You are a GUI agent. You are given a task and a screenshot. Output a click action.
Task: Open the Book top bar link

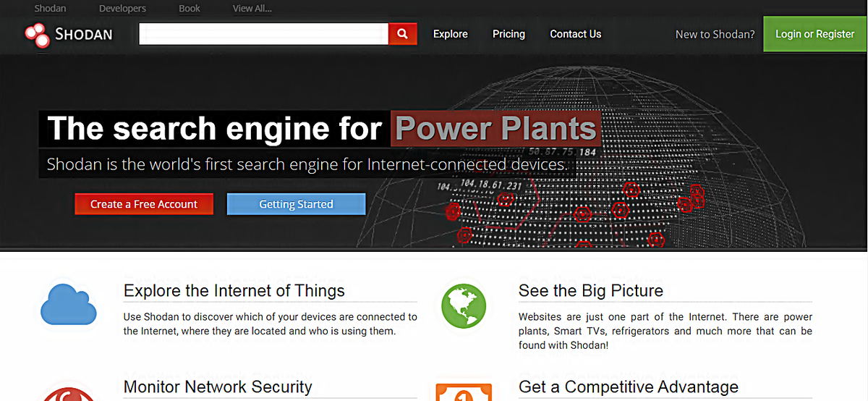pyautogui.click(x=190, y=9)
